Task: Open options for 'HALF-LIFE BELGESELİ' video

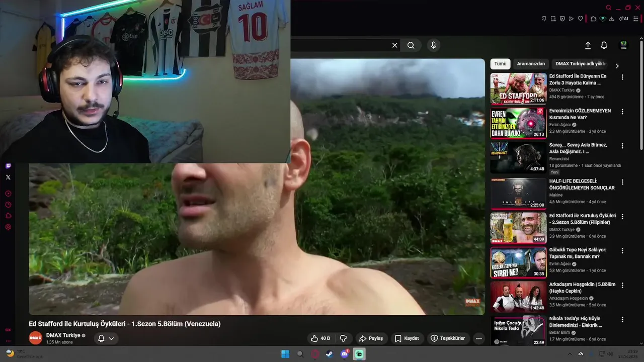Action: point(622,182)
